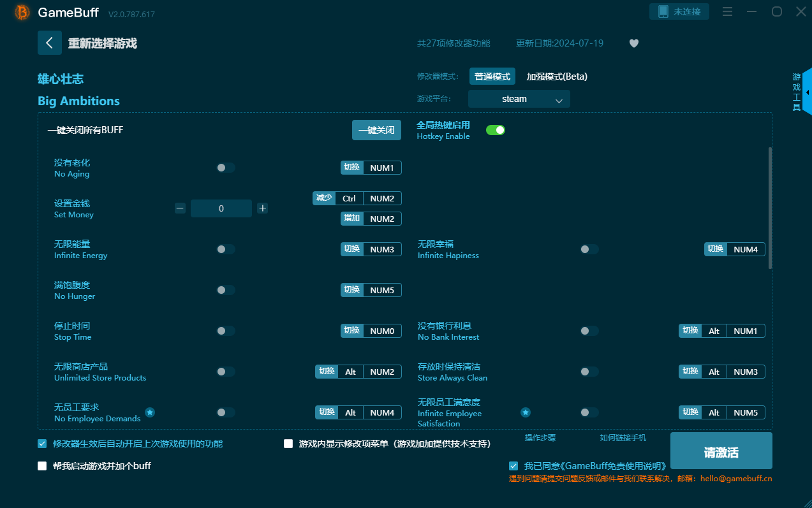Viewport: 812px width, 508px height.
Task: Click the NUM3 hotkey for Store Always Clean
Action: coord(746,372)
